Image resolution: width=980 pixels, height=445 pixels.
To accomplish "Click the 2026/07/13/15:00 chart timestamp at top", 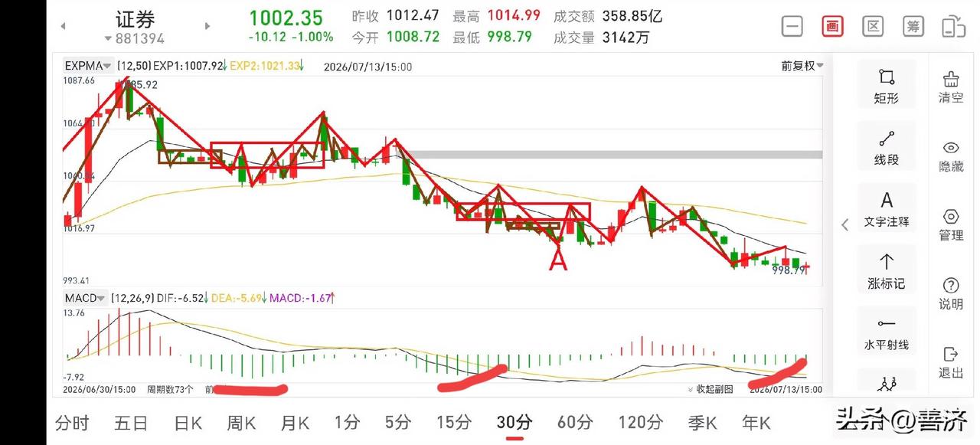I will click(367, 67).
